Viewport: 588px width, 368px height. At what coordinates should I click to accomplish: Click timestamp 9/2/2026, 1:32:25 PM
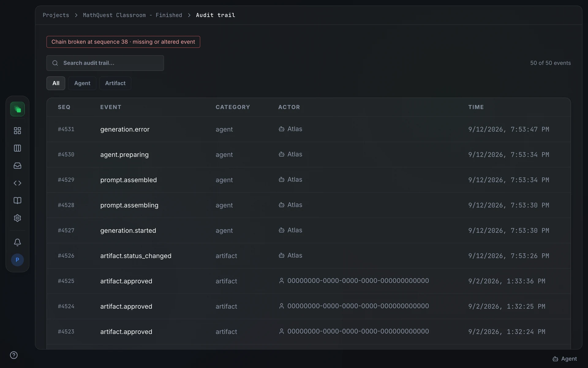[507, 306]
